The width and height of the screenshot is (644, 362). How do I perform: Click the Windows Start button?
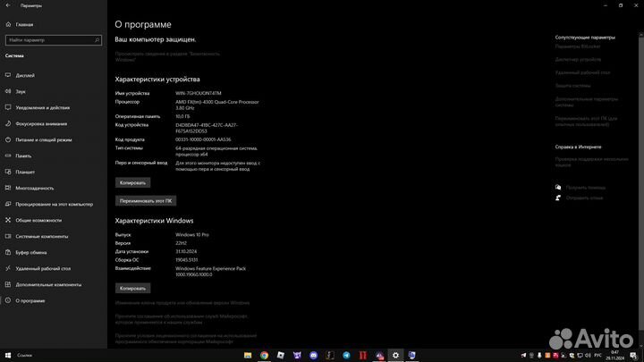point(7,355)
